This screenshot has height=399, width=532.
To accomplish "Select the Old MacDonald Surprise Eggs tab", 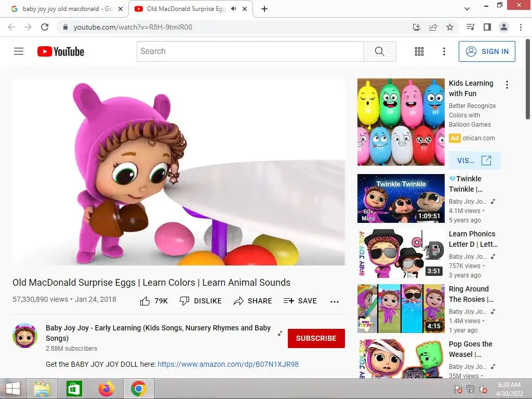I will [x=186, y=9].
